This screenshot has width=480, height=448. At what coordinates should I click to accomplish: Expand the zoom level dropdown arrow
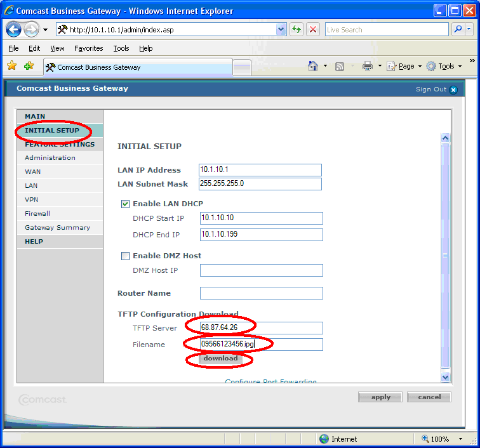pyautogui.click(x=460, y=439)
